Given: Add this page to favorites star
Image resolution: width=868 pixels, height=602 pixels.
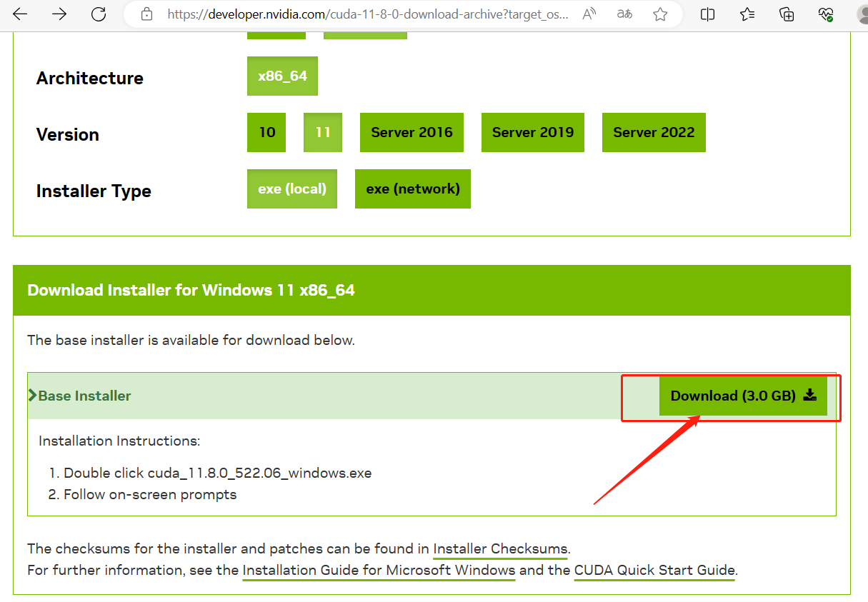Looking at the screenshot, I should (660, 14).
